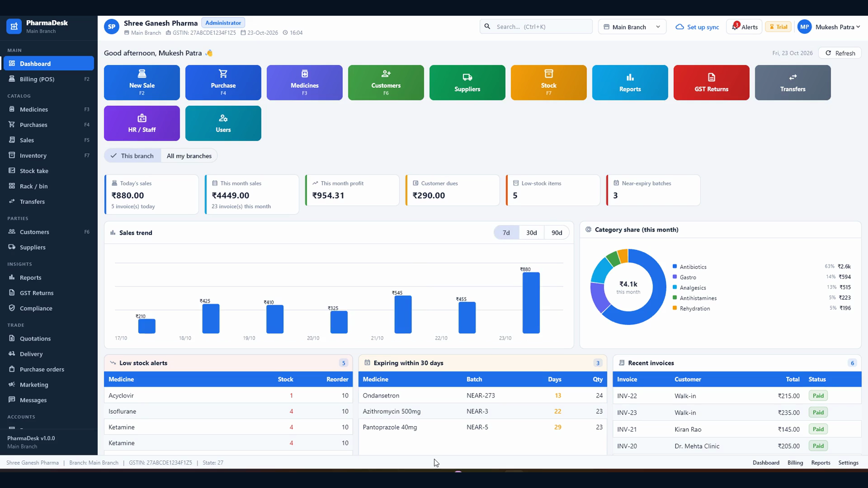Viewport: 868px width, 488px height.
Task: Click Reports in bottom status bar
Action: 820,463
